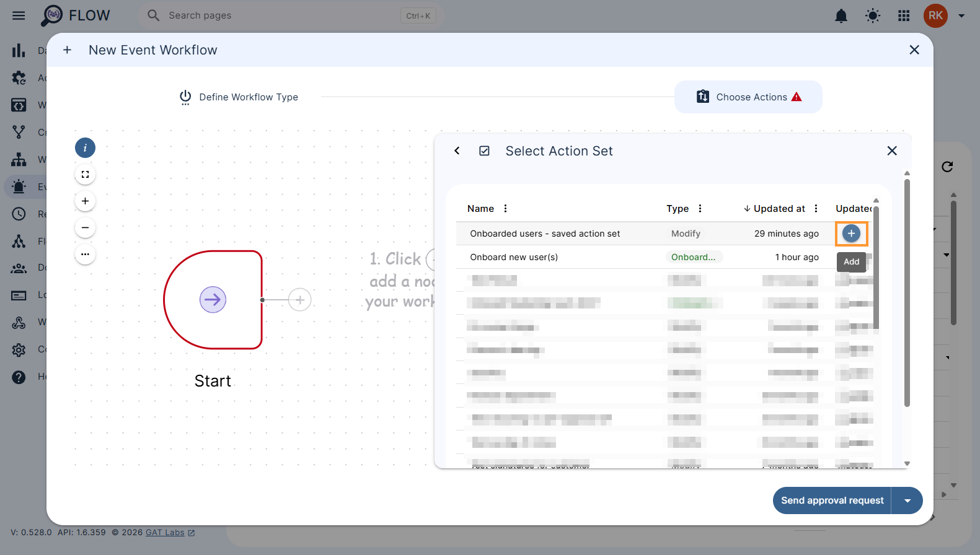Click the fit-to-screen canvas button
The height and width of the screenshot is (555, 980).
click(x=85, y=175)
